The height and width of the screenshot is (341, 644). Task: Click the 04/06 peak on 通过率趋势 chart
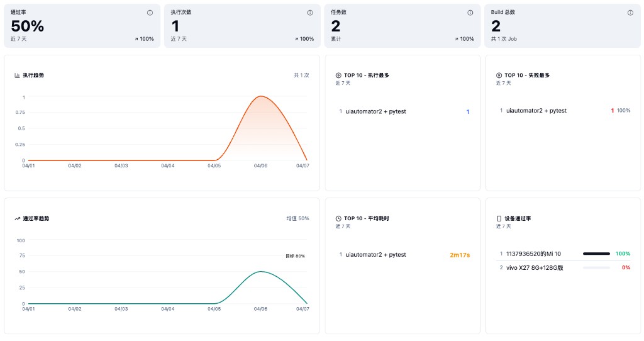pyautogui.click(x=261, y=272)
